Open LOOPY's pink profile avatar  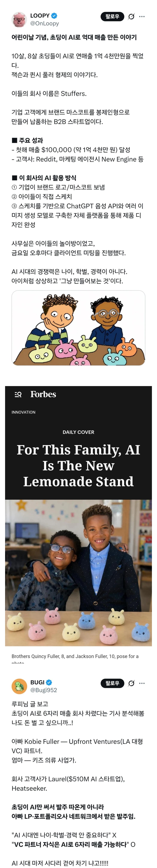(x=19, y=20)
